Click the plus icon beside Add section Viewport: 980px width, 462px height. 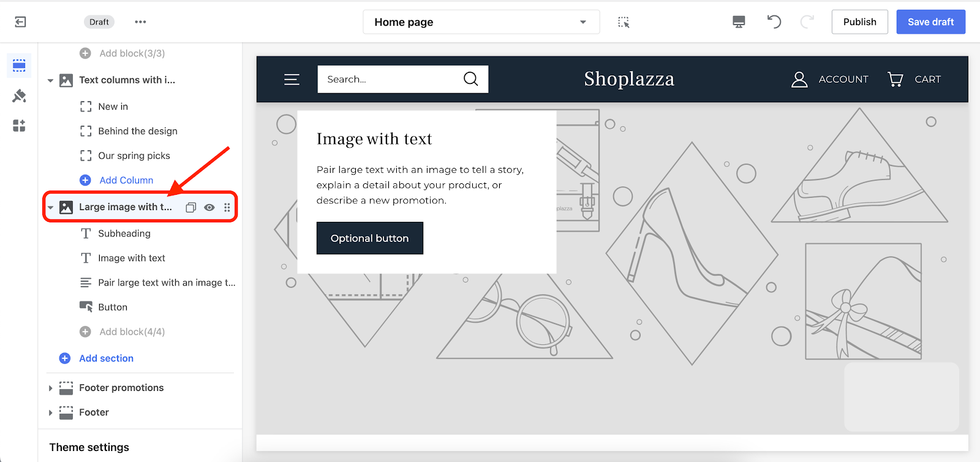[65, 358]
